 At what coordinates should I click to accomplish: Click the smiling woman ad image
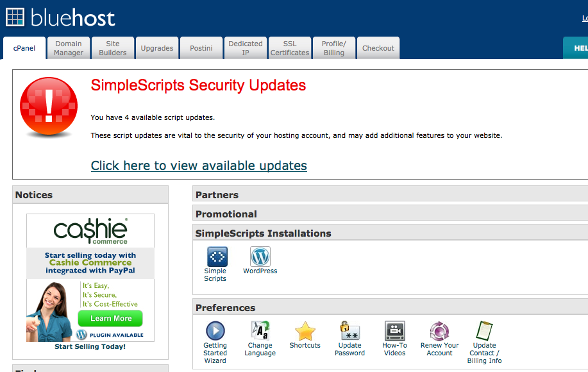coord(50,311)
